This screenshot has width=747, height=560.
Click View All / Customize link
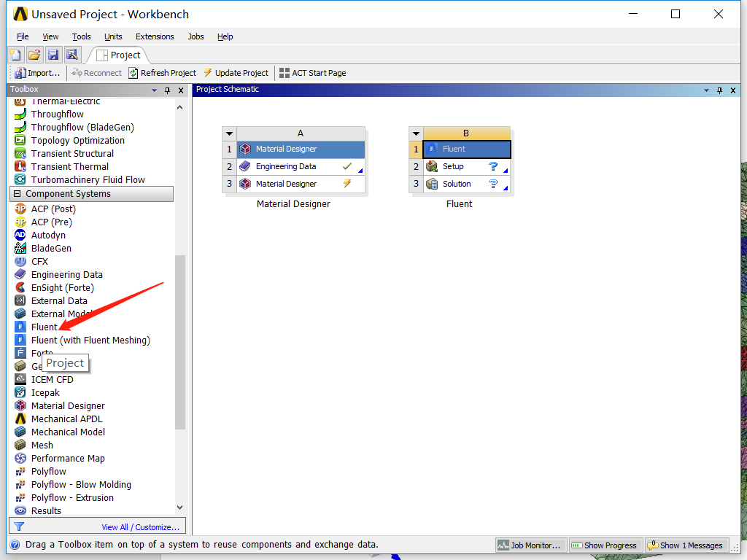(x=140, y=527)
